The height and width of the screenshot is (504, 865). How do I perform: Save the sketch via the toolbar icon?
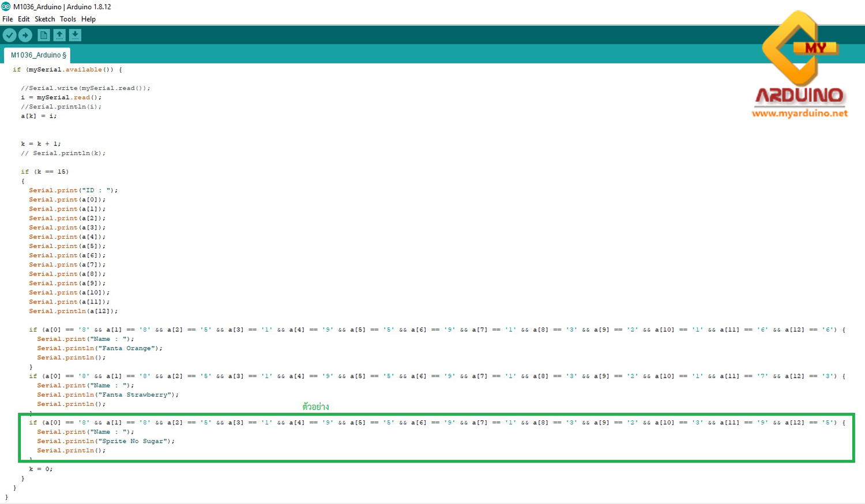[x=74, y=35]
